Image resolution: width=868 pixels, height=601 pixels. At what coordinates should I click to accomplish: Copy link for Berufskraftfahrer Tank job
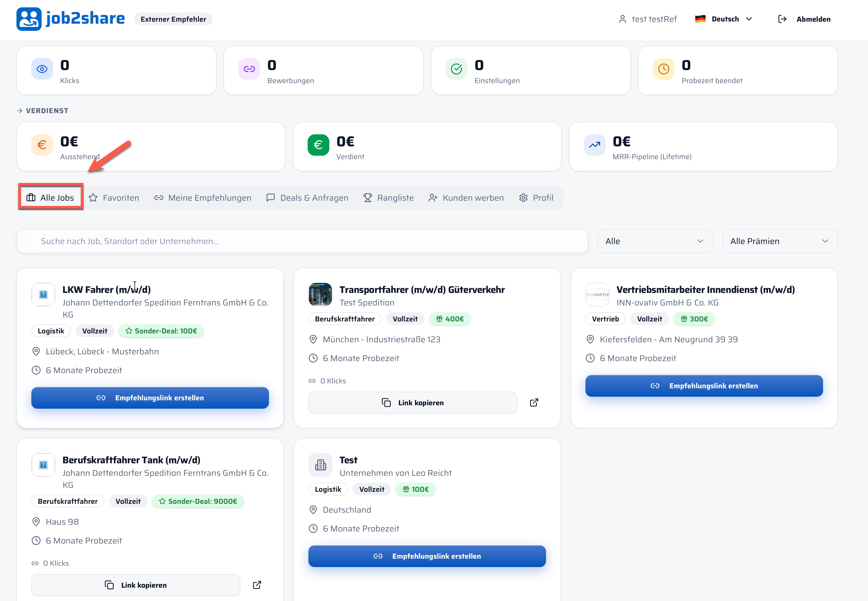click(x=136, y=585)
